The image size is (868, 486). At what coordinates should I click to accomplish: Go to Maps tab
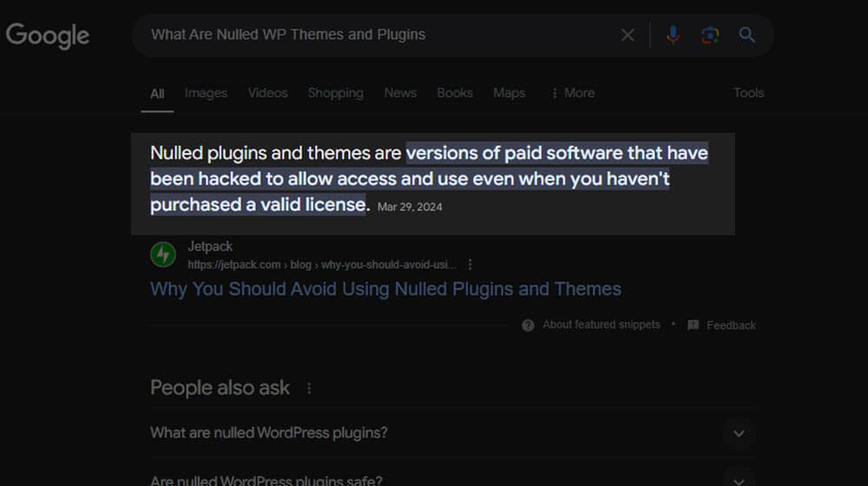(509, 93)
